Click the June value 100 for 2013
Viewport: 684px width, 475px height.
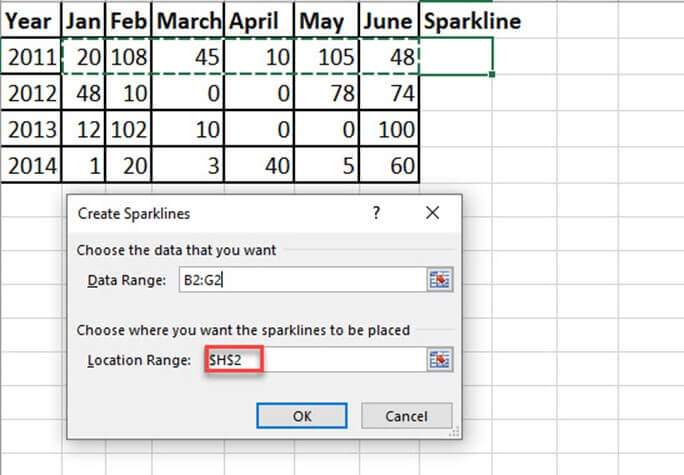click(388, 130)
